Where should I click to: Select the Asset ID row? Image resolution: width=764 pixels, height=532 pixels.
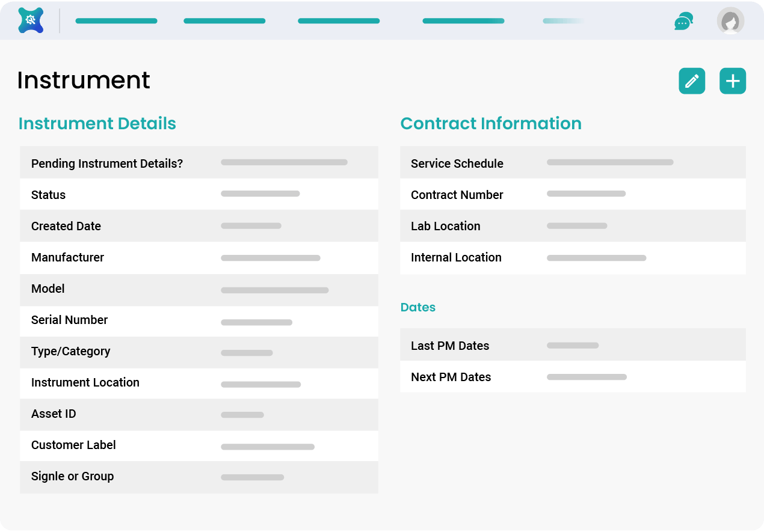coord(199,414)
